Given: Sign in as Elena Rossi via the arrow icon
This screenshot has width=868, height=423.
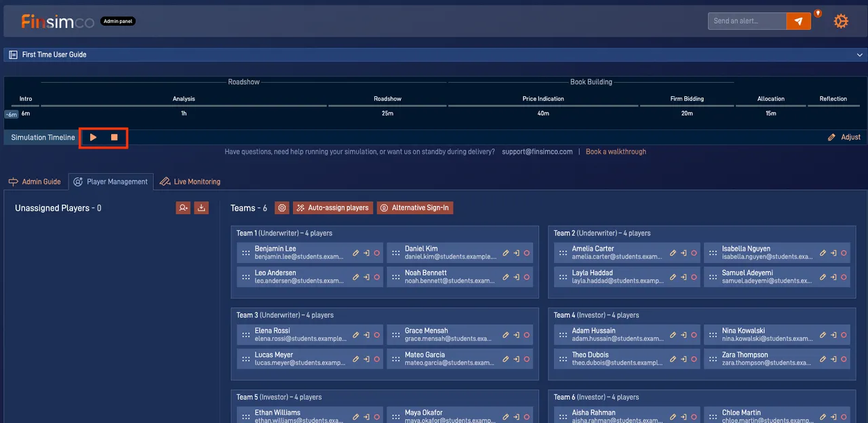Looking at the screenshot, I should click(x=366, y=335).
